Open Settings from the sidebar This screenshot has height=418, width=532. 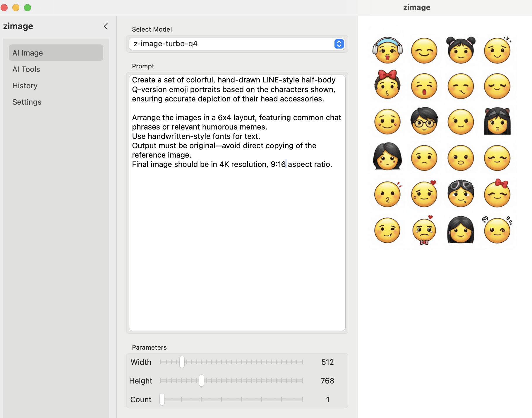(x=27, y=102)
